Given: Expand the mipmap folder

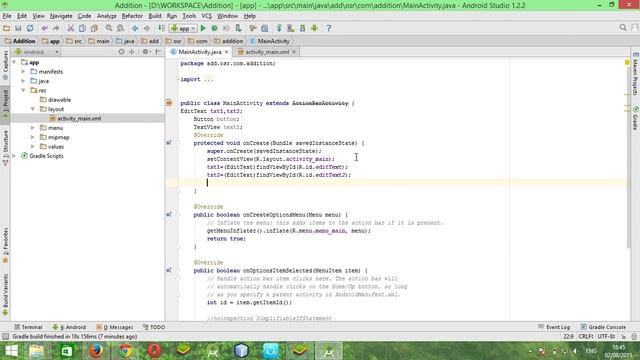Looking at the screenshot, I should (x=33, y=137).
